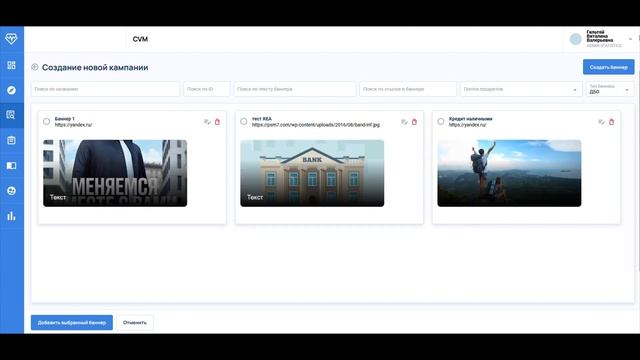Click the 'Добавить выбранный баннер' button
This screenshot has width=640, height=360.
pyautogui.click(x=72, y=322)
